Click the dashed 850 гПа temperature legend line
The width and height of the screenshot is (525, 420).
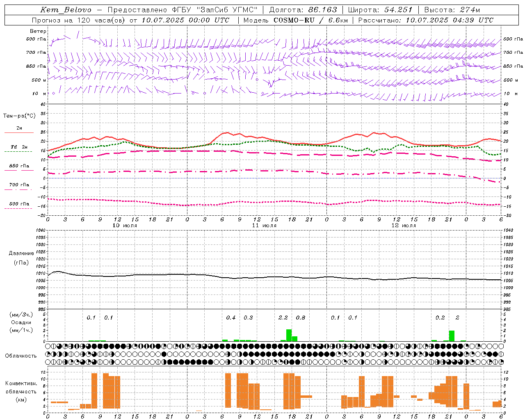pos(19,170)
